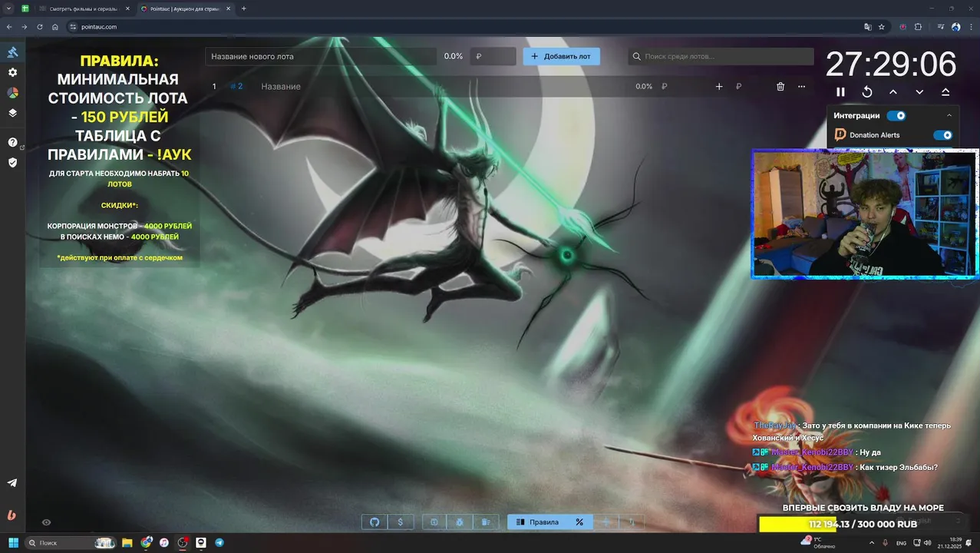Toggle the eye icon at bottom left

click(46, 522)
